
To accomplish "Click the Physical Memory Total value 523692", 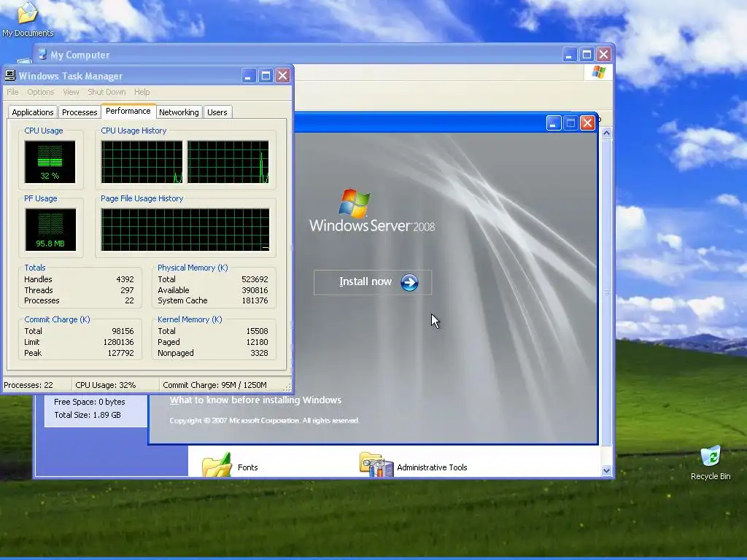I will click(x=255, y=279).
